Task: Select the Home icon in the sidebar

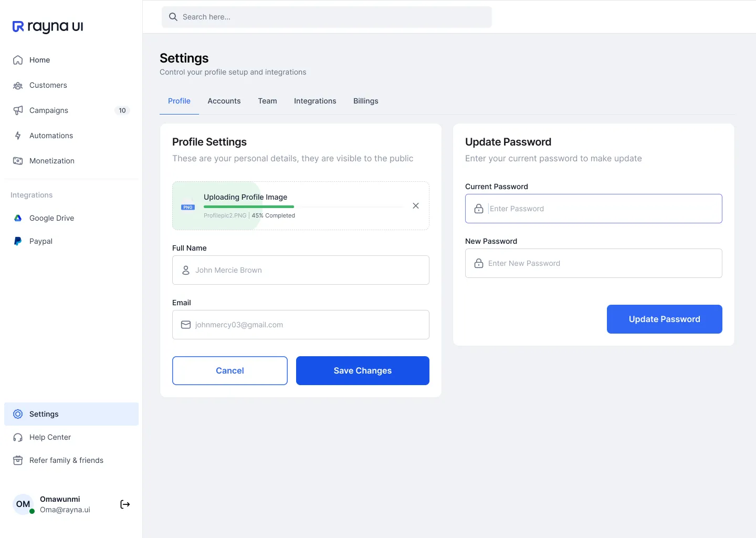Action: [x=18, y=60]
